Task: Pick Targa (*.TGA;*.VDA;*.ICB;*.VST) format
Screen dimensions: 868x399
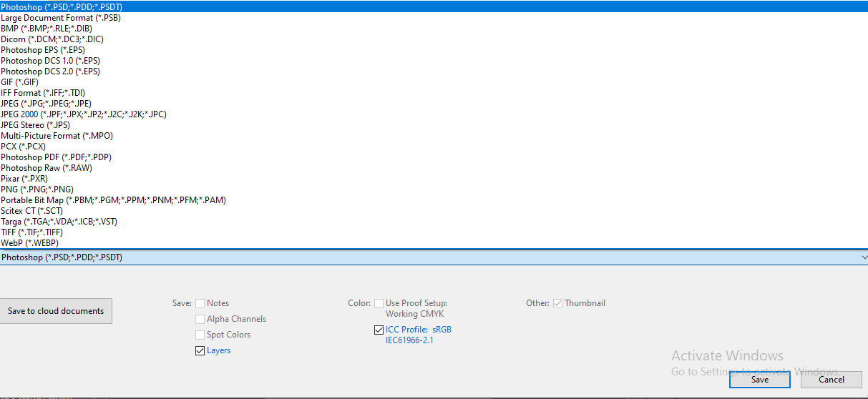Action: coord(434,221)
